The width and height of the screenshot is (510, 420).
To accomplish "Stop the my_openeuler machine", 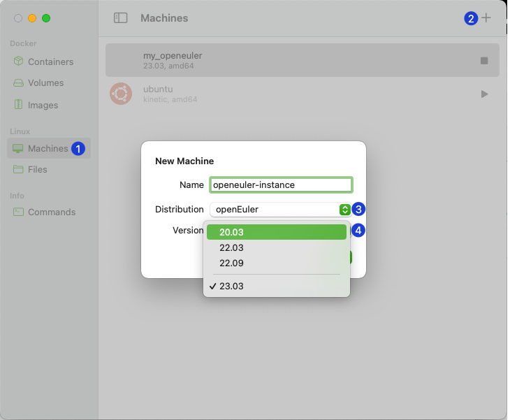I will [x=484, y=61].
